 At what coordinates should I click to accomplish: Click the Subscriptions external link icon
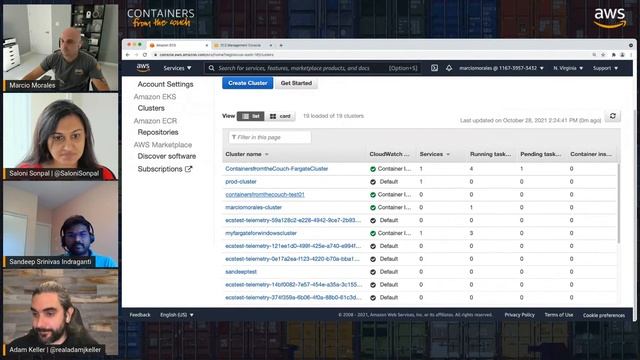point(188,169)
